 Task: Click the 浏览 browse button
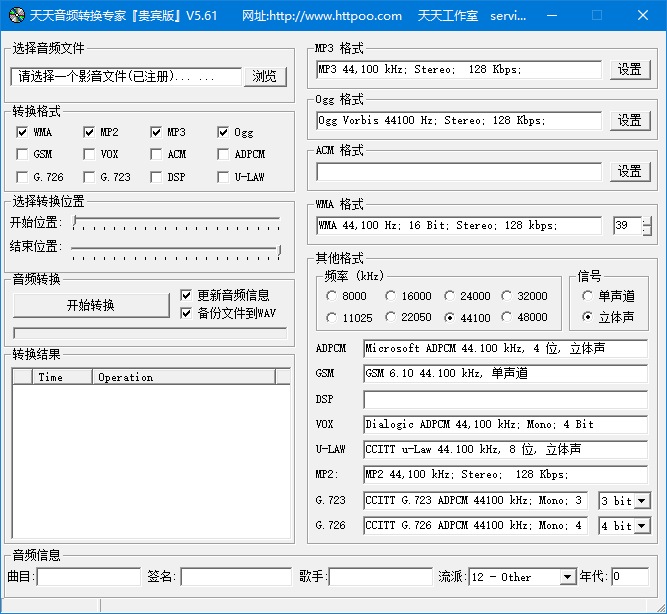pos(264,77)
